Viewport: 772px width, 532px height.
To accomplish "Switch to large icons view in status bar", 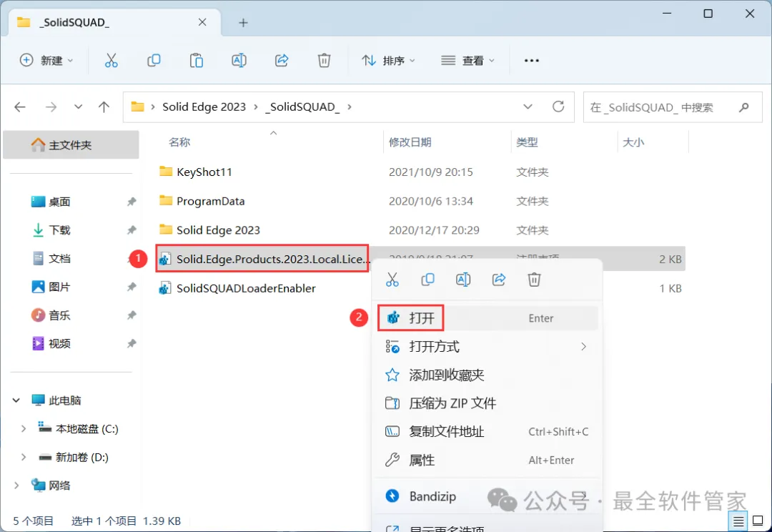I will [758, 521].
